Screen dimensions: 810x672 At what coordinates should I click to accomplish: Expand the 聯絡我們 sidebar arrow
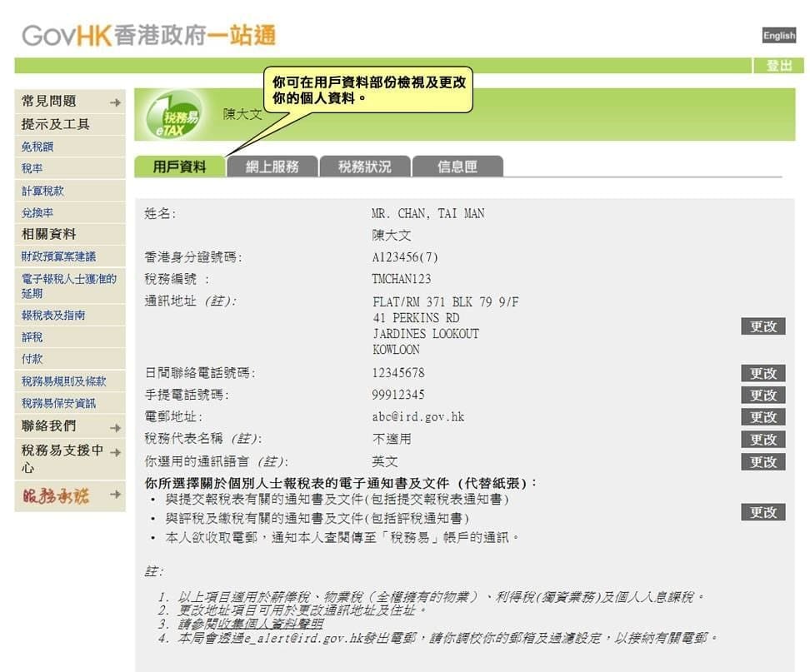(x=115, y=427)
